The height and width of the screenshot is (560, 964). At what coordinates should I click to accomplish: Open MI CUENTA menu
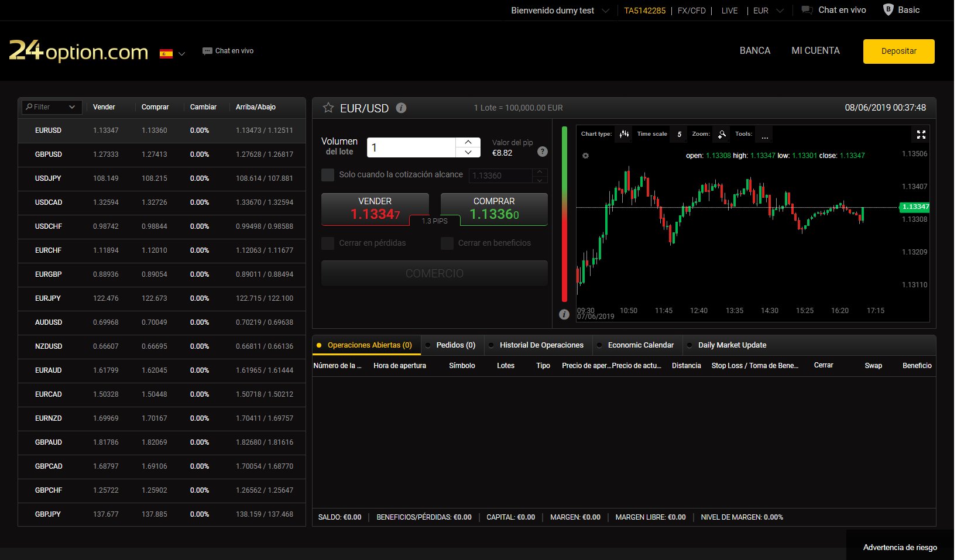tap(815, 51)
